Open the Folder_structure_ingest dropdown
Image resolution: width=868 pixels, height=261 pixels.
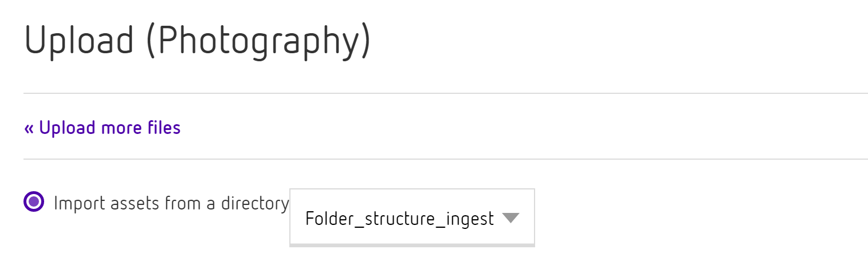click(411, 217)
